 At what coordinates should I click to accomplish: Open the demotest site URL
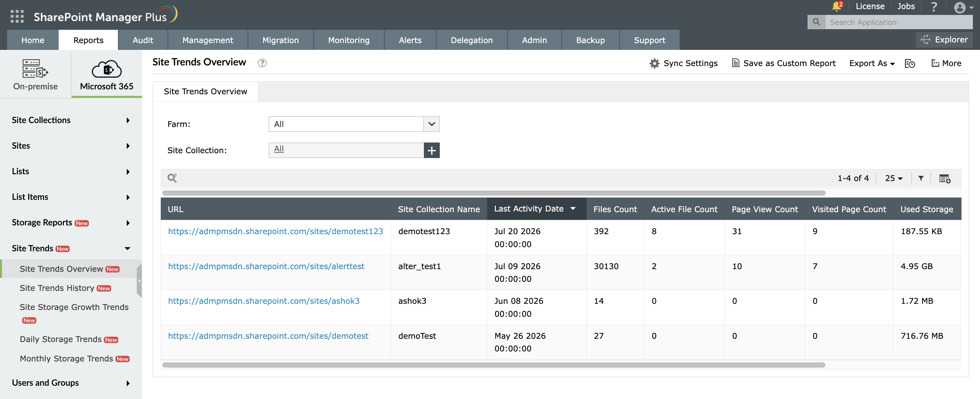tap(268, 336)
